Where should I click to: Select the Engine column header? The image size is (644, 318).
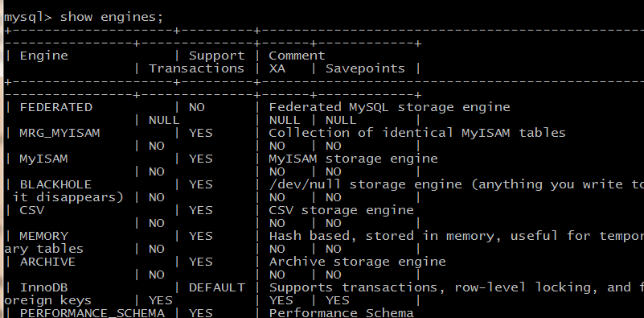pyautogui.click(x=44, y=56)
